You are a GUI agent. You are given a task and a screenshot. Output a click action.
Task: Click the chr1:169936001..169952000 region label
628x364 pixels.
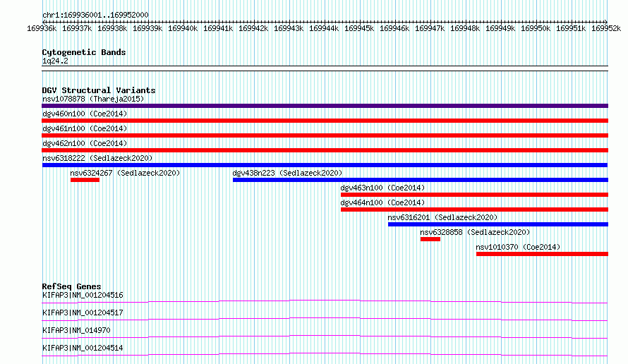click(95, 15)
